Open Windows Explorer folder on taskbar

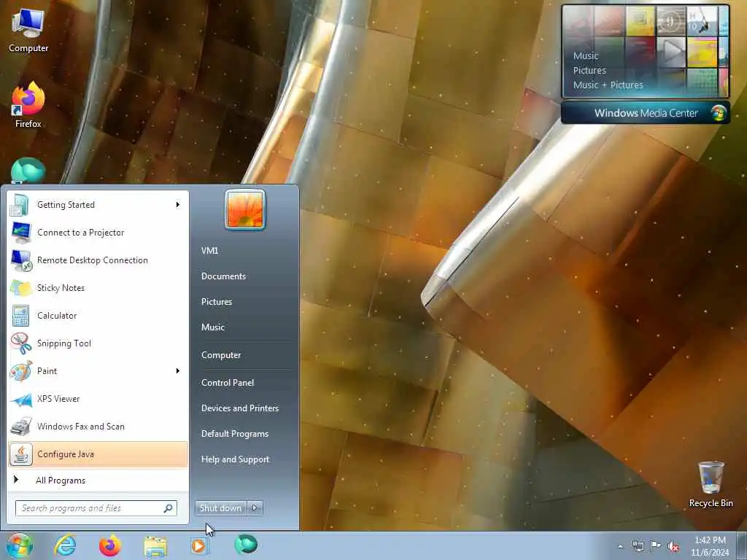pyautogui.click(x=155, y=546)
